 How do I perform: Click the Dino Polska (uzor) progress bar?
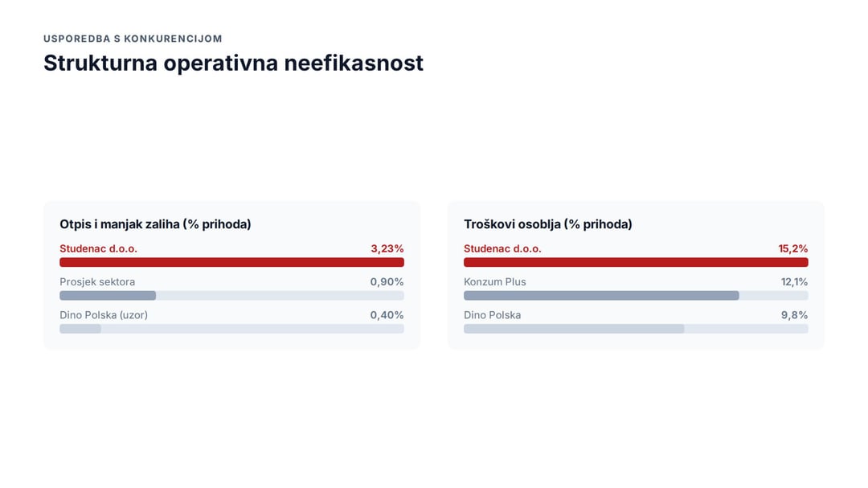point(231,329)
